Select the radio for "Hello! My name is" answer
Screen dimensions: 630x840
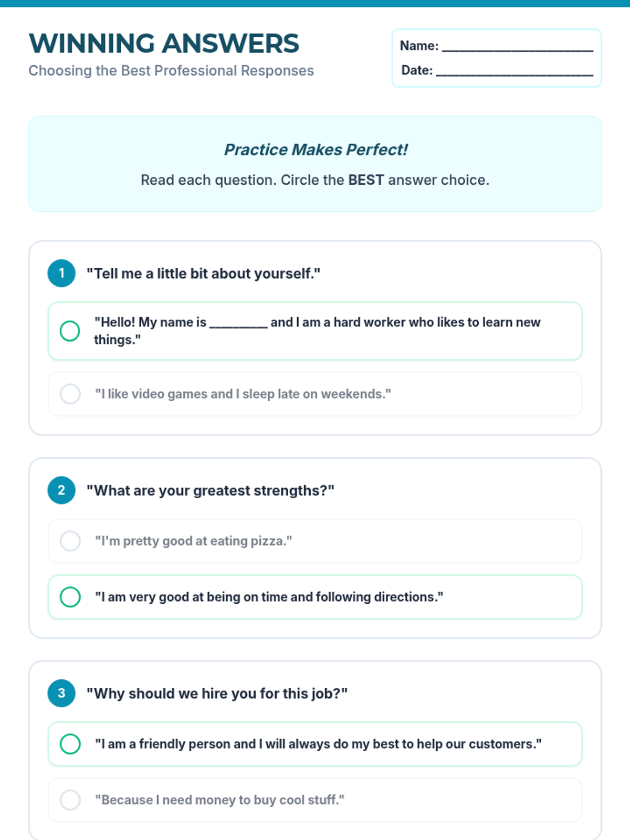[x=70, y=331]
